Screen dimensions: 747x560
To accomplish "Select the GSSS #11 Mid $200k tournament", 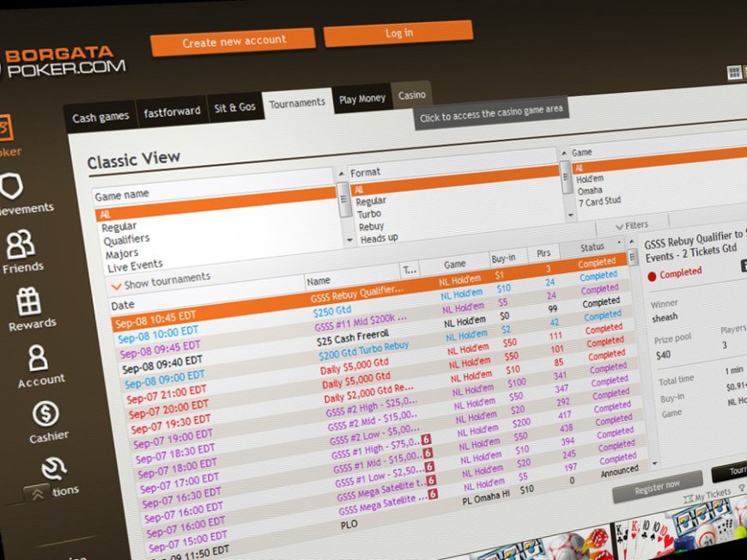I will tap(361, 323).
